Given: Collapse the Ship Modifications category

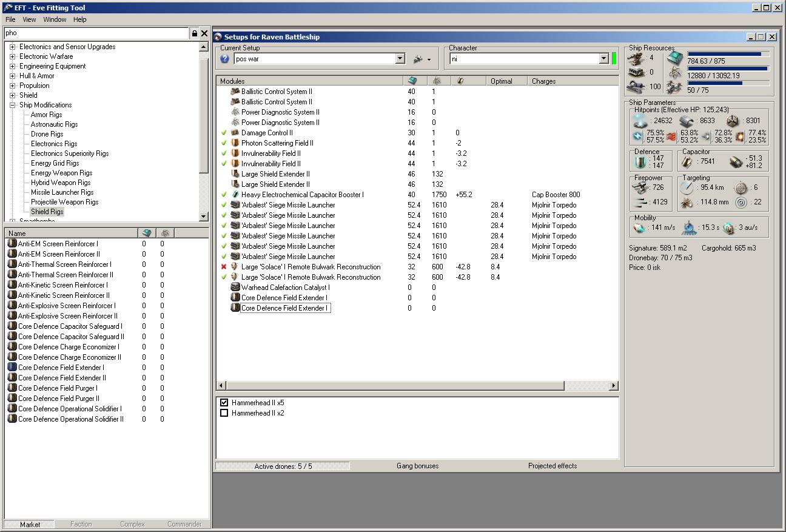Looking at the screenshot, I should point(12,105).
